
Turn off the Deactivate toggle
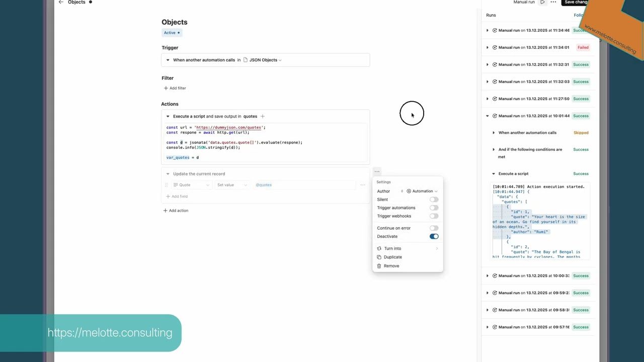pos(434,236)
